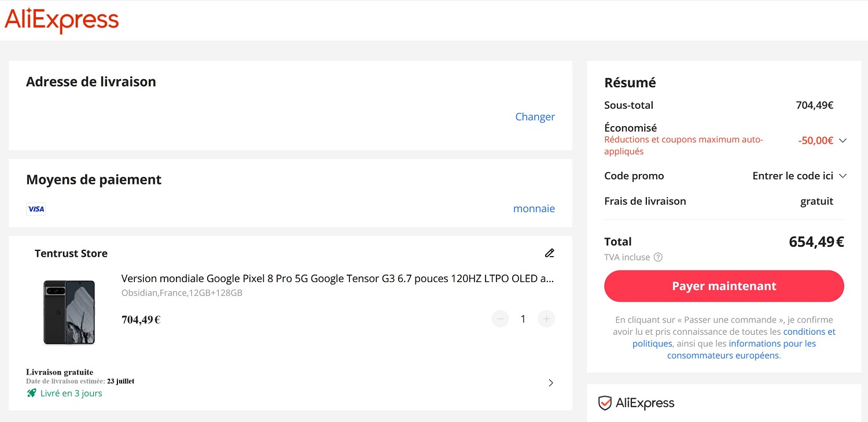Screen dimensions: 868x422
Task: Open informations pour les consommateurs européens link
Action: pos(741,350)
